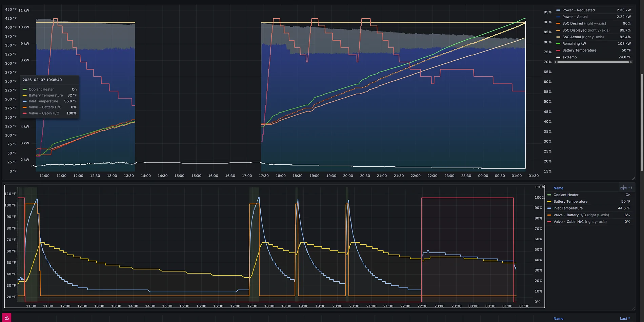The height and width of the screenshot is (322, 644).
Task: Select the SoC Displayed legend label
Action: (x=575, y=30)
